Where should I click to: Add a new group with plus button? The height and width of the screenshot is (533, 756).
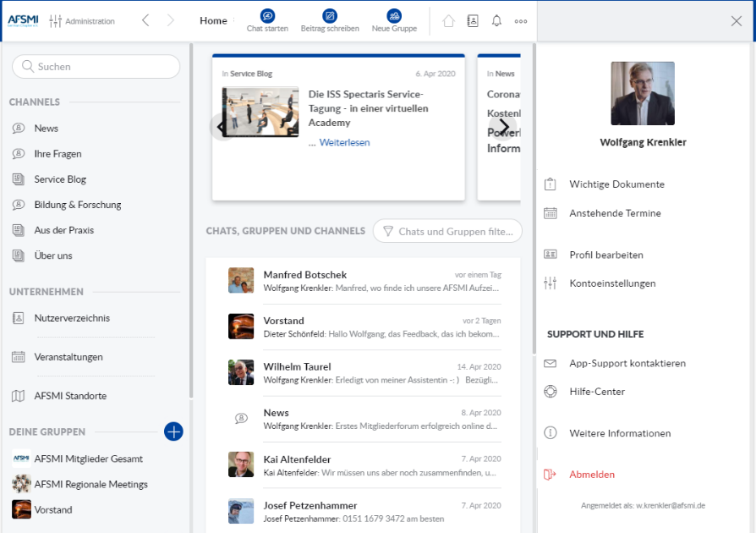tap(173, 431)
